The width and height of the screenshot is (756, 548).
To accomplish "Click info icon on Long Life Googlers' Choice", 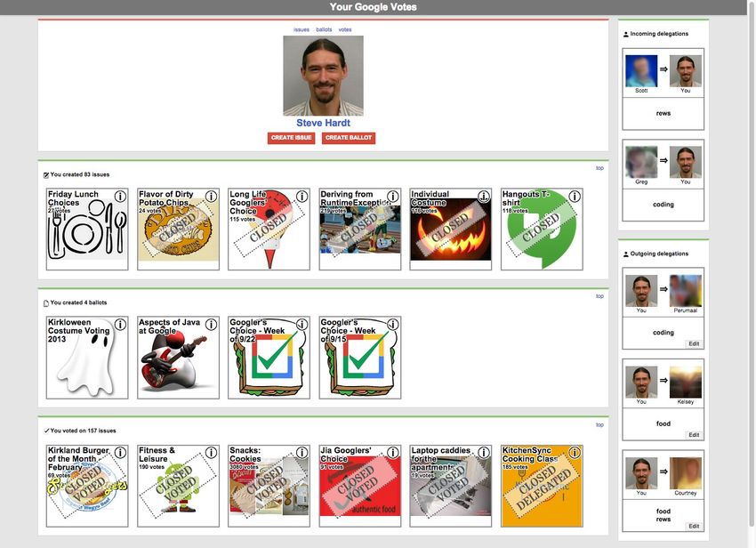I will coord(302,197).
